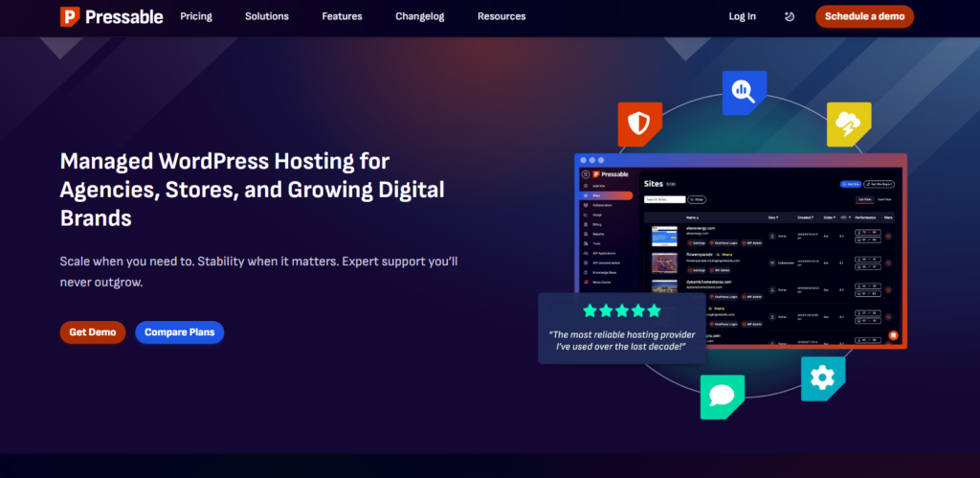Click the Log In link
This screenshot has height=478, width=980.
coord(742,16)
